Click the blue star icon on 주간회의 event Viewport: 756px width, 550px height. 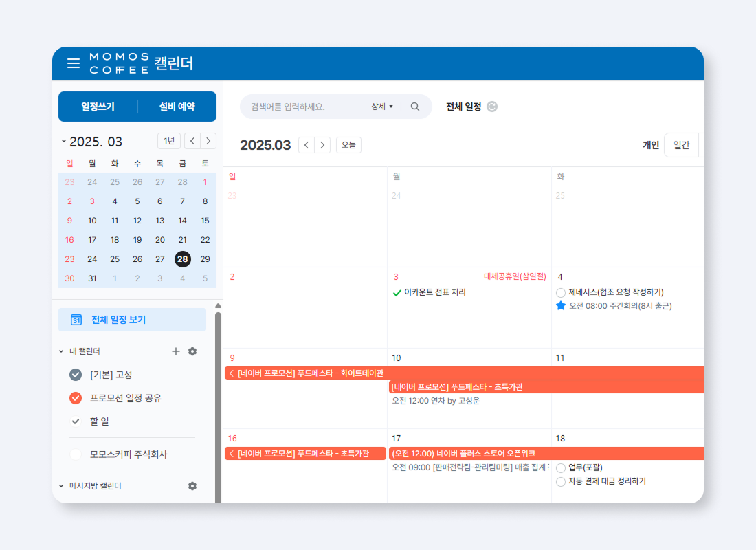point(562,307)
